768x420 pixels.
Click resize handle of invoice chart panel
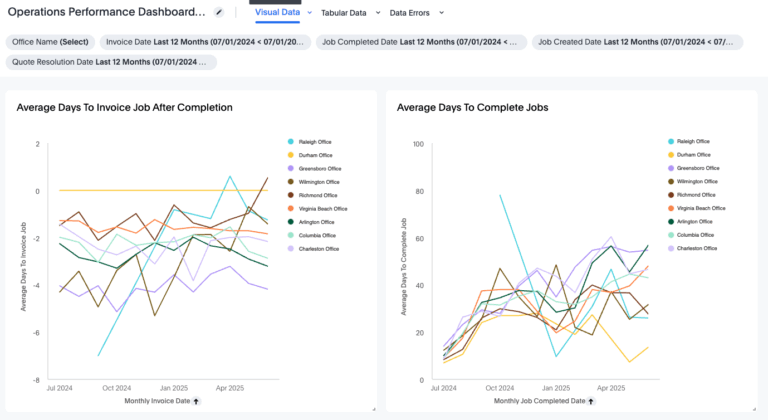(373, 408)
